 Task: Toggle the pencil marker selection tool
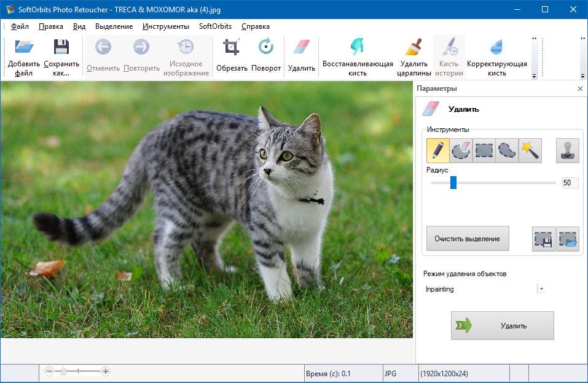tap(437, 150)
